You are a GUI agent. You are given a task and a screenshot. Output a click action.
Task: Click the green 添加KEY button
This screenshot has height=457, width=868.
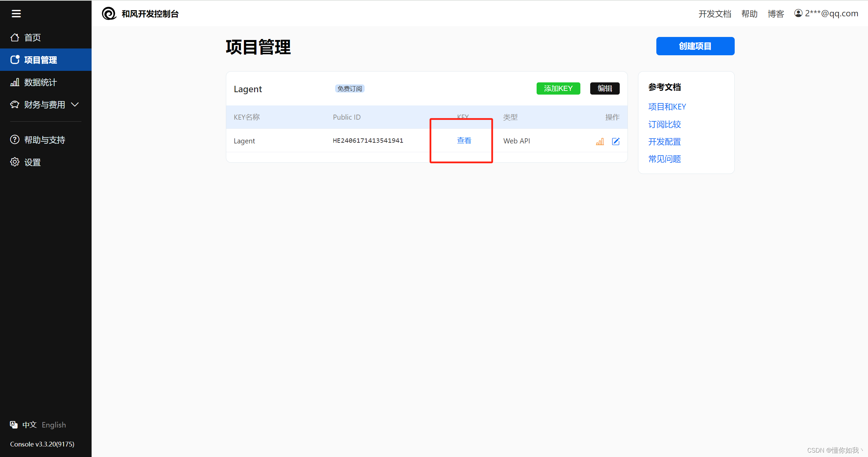click(x=558, y=88)
